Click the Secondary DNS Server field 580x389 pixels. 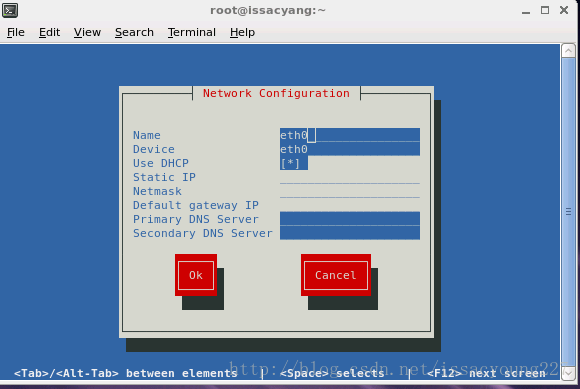coord(350,233)
